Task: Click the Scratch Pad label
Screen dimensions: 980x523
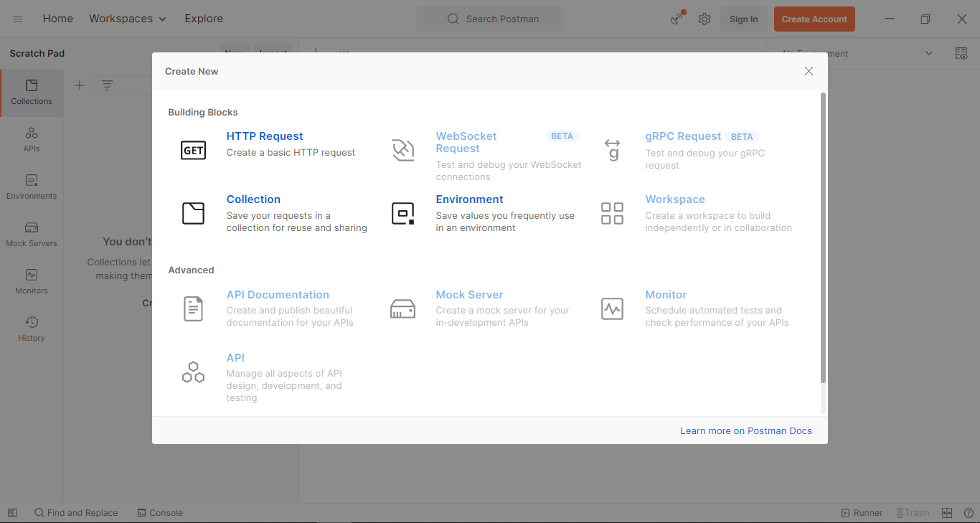Action: pos(37,53)
